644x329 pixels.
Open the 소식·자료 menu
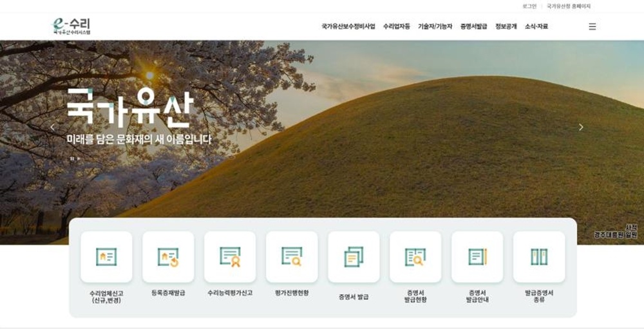click(536, 26)
